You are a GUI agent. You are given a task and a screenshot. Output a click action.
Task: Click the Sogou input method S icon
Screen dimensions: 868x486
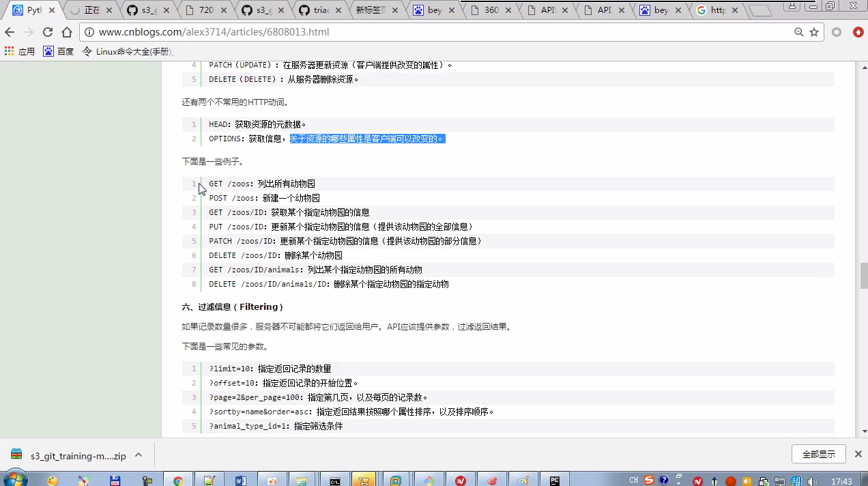[649, 481]
